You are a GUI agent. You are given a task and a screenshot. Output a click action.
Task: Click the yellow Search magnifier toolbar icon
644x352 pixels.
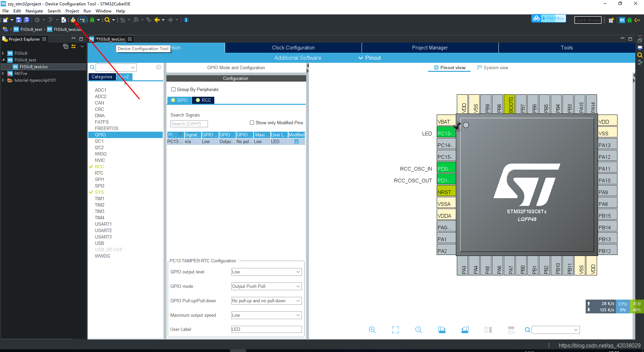[x=107, y=20]
